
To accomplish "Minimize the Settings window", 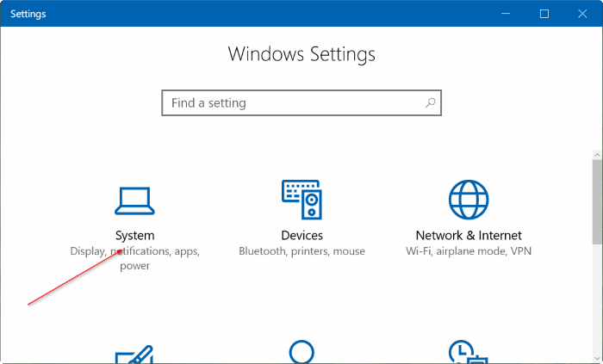I will (x=506, y=14).
